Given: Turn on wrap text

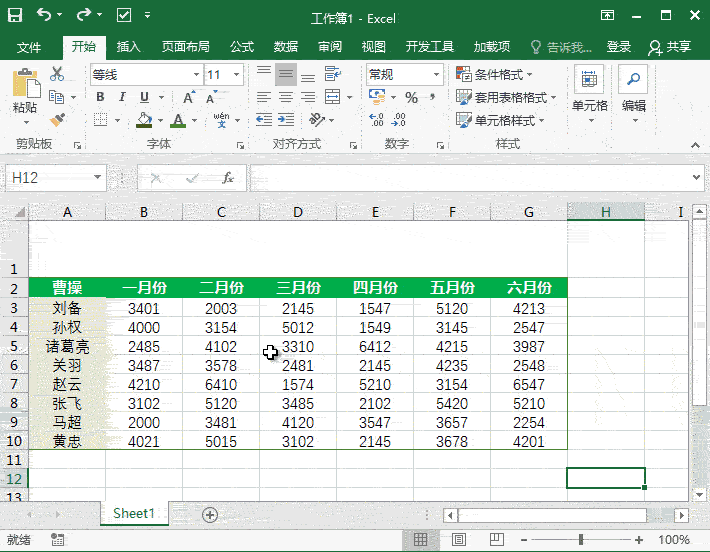Looking at the screenshot, I should click(x=333, y=74).
